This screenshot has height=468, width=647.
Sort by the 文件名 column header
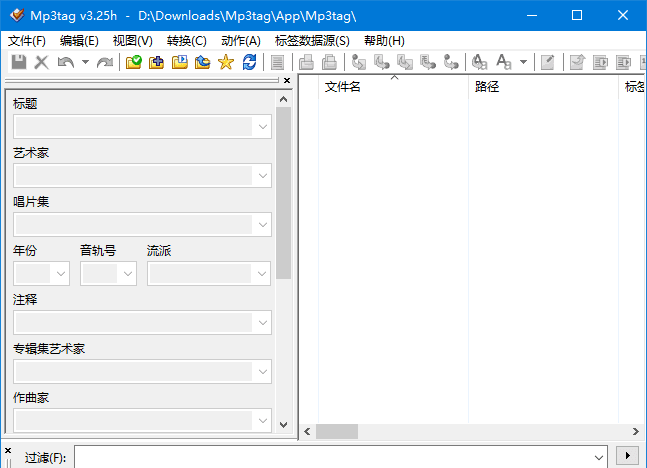(x=394, y=87)
